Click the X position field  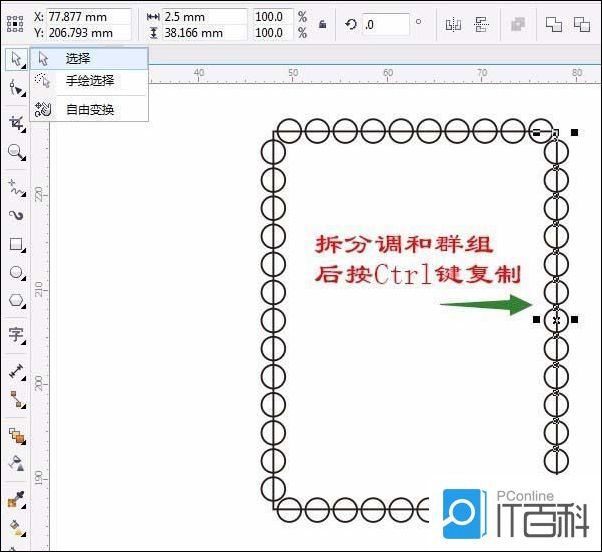pos(89,17)
